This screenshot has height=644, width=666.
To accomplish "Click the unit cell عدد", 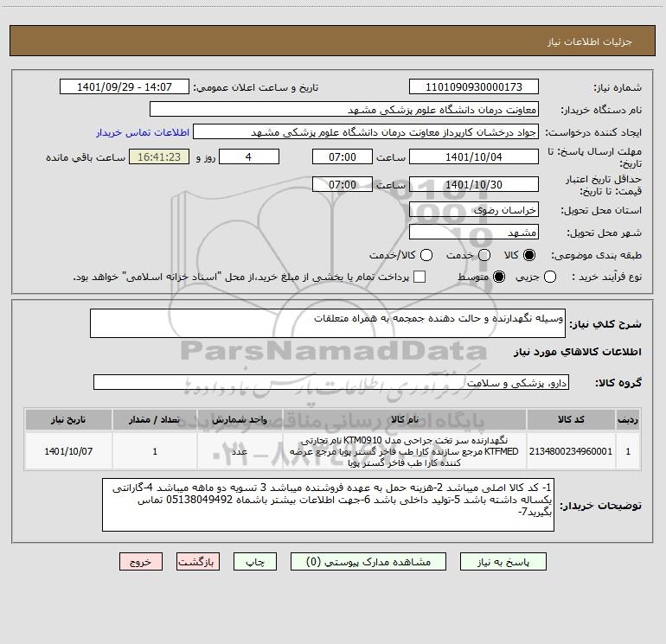I will (x=240, y=451).
